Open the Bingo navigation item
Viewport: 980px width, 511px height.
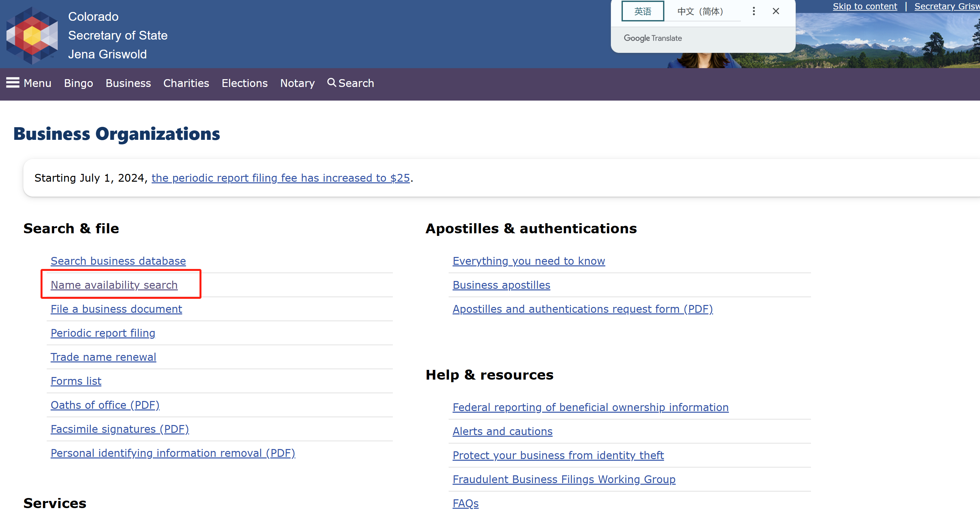coord(79,83)
